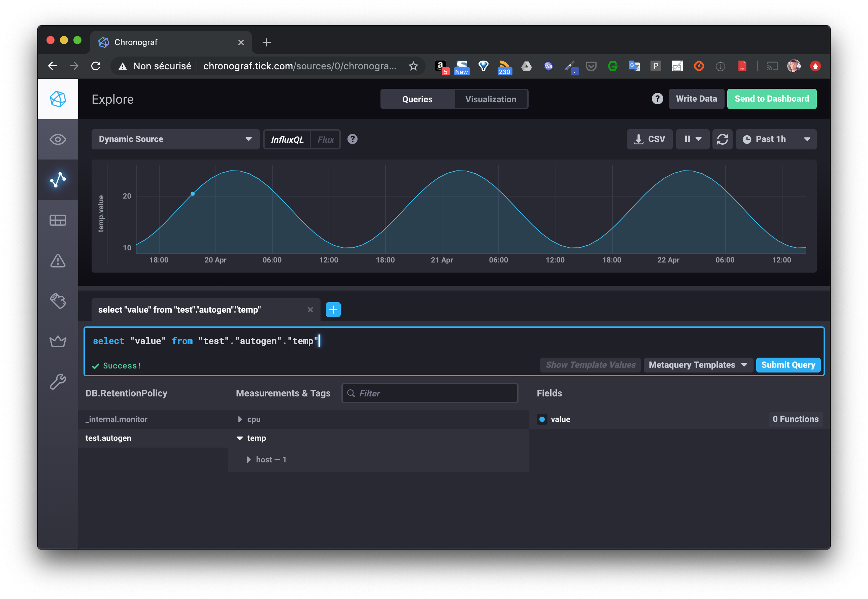Image resolution: width=868 pixels, height=599 pixels.
Task: Click the Write Data button
Action: [696, 99]
